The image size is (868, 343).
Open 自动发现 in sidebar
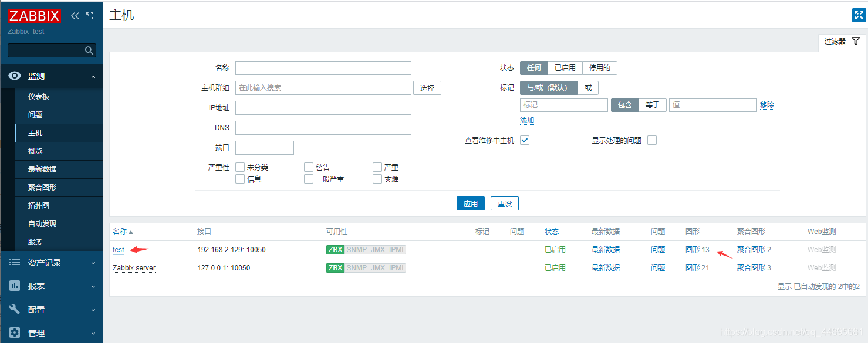click(x=59, y=224)
